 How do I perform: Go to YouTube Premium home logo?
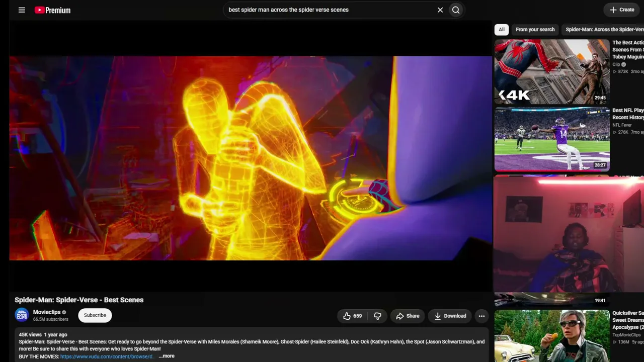[x=52, y=10]
